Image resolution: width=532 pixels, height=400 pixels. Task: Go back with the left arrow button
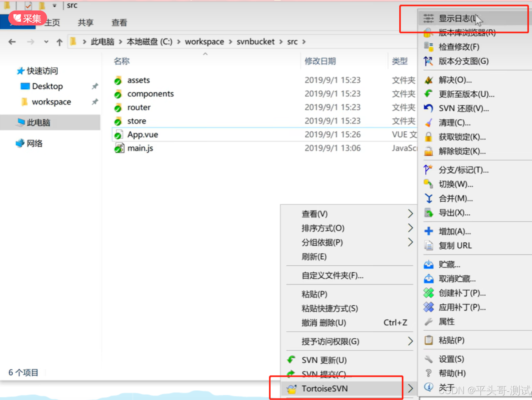pos(12,42)
